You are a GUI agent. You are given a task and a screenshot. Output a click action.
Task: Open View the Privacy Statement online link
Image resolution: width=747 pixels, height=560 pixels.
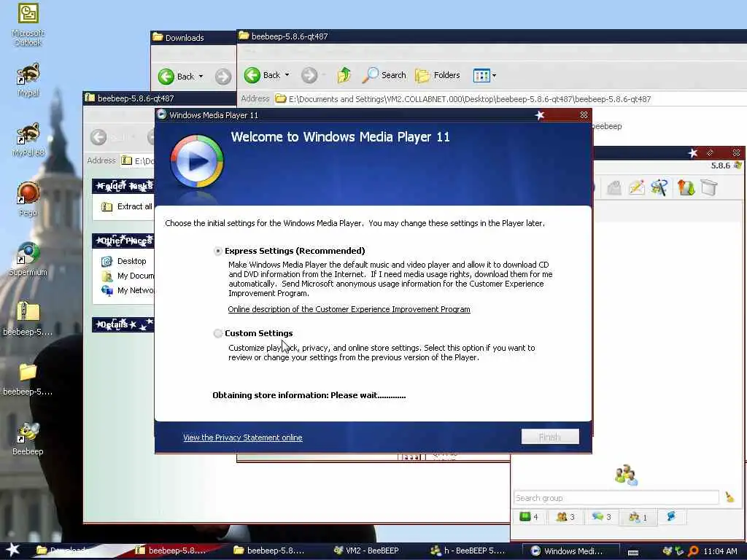tap(242, 437)
